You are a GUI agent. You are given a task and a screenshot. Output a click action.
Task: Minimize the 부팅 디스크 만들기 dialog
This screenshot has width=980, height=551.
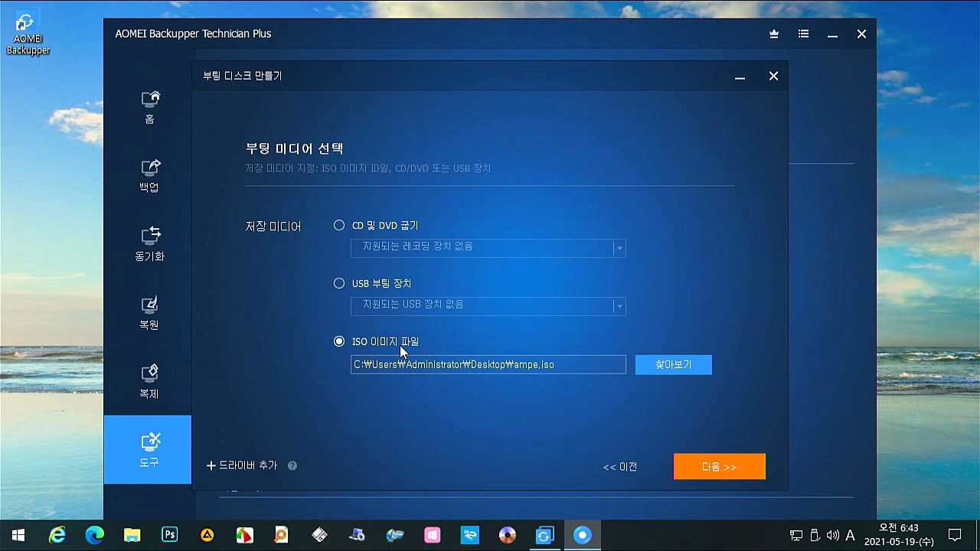click(x=740, y=77)
